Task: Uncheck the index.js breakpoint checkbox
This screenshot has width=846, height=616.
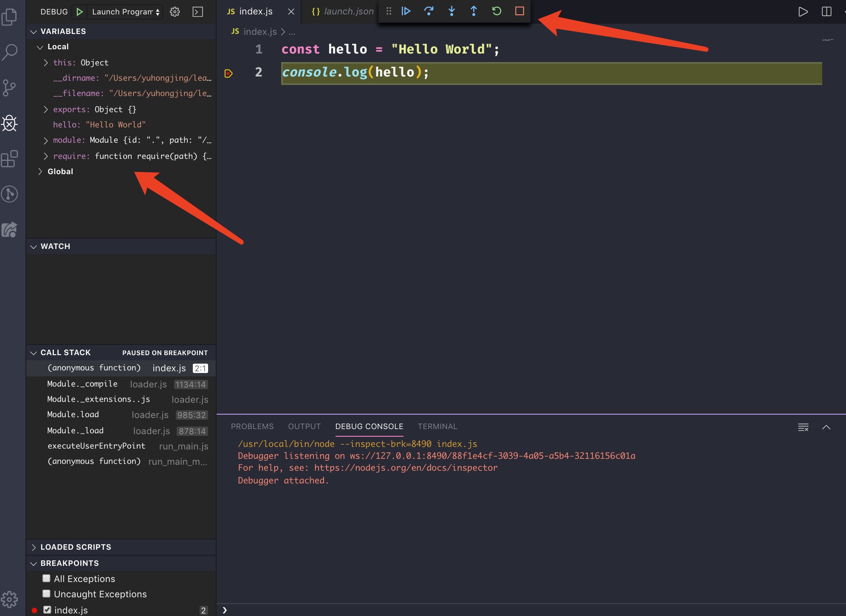Action: [x=47, y=610]
